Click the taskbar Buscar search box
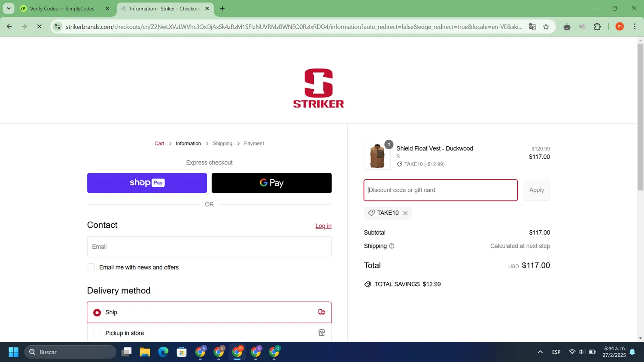 click(70, 352)
